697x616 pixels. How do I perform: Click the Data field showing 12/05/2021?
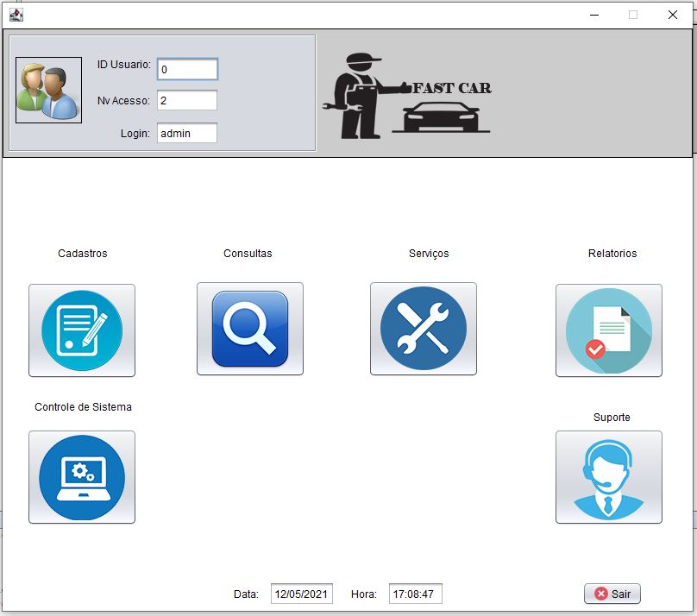(x=301, y=594)
